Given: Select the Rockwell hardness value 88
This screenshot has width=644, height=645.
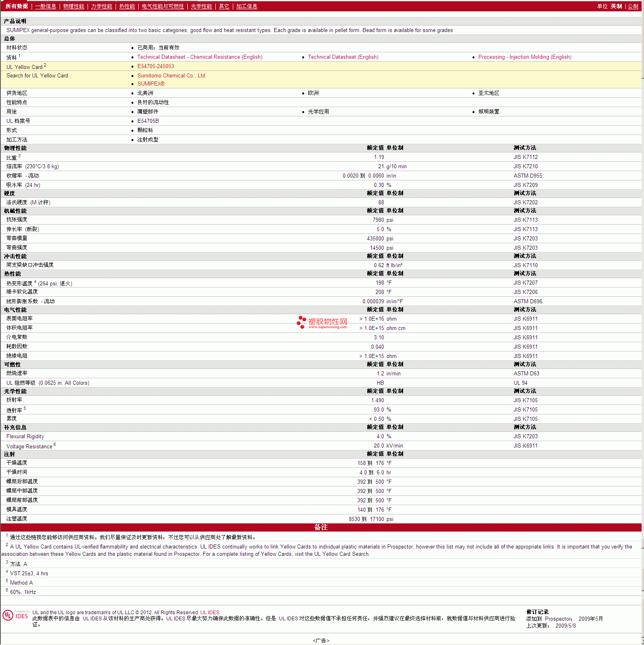Looking at the screenshot, I should (381, 203).
